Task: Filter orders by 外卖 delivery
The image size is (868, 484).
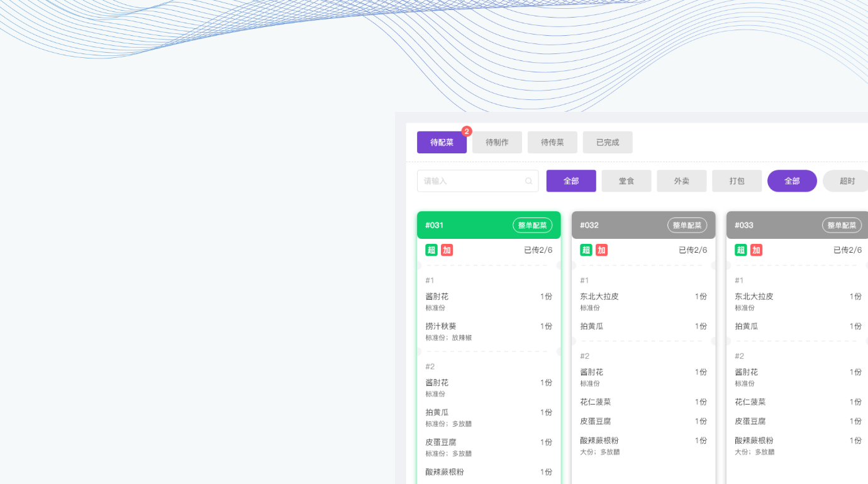Action: pyautogui.click(x=682, y=181)
